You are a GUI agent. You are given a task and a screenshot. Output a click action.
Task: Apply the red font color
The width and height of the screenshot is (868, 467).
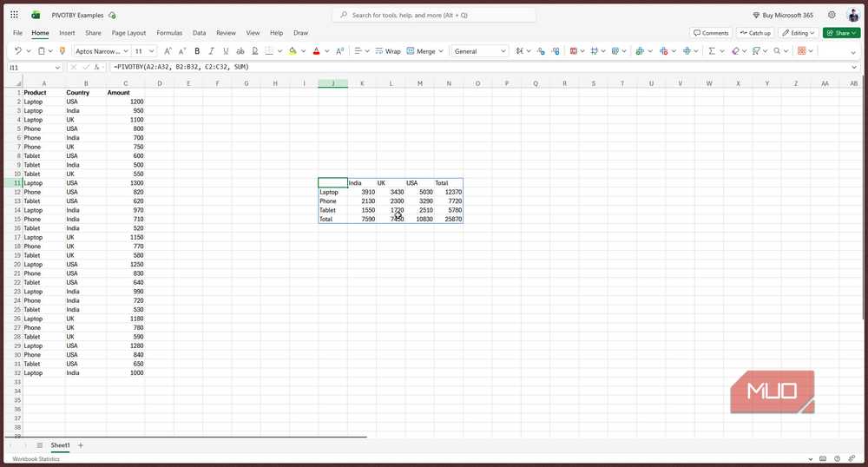click(316, 51)
